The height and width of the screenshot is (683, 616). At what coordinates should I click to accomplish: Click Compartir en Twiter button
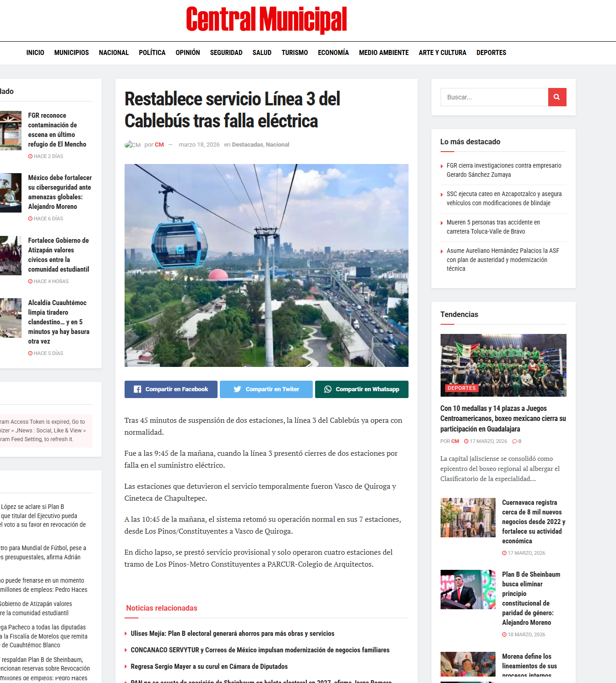pyautogui.click(x=266, y=389)
